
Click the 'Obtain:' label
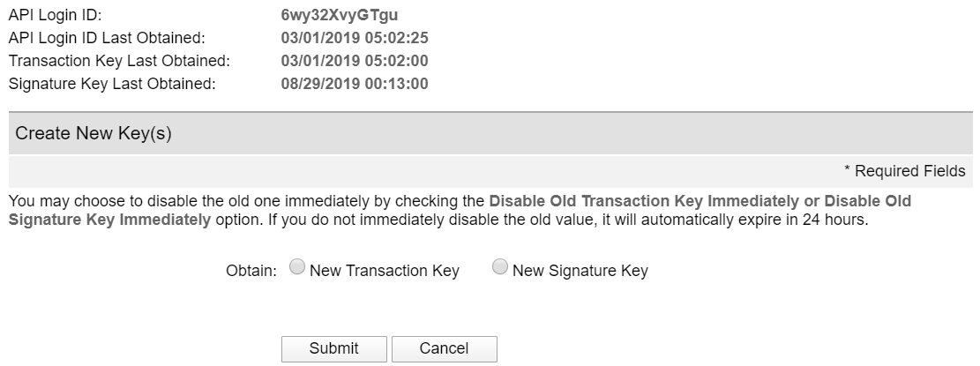(x=252, y=271)
